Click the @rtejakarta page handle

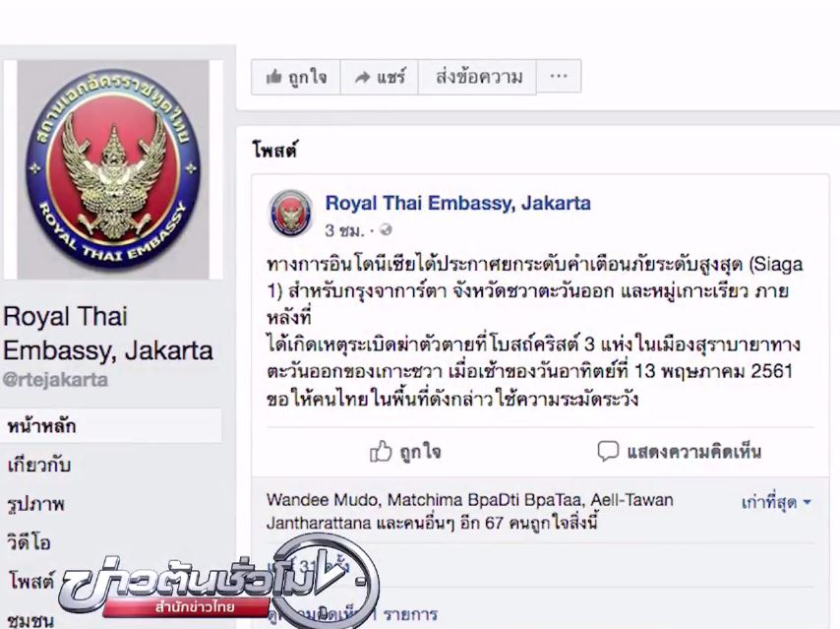point(55,380)
